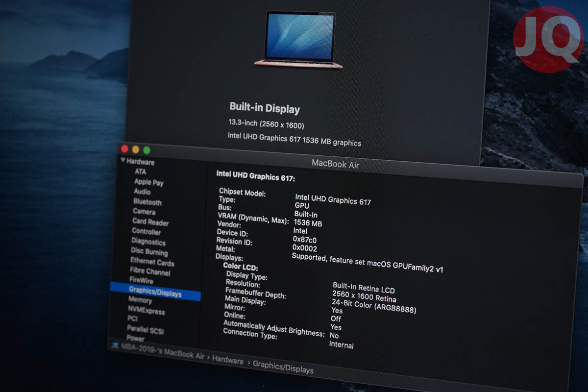Click the "Resolution:" label
This screenshot has width=588, height=392.
pyautogui.click(x=243, y=284)
